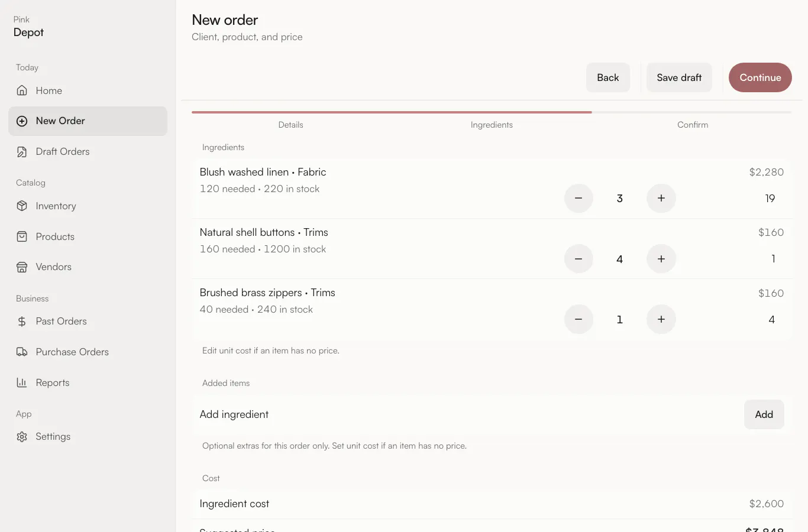Edit unit cost 19 for Blush linen
Screen dimensions: 808x532
pos(770,199)
